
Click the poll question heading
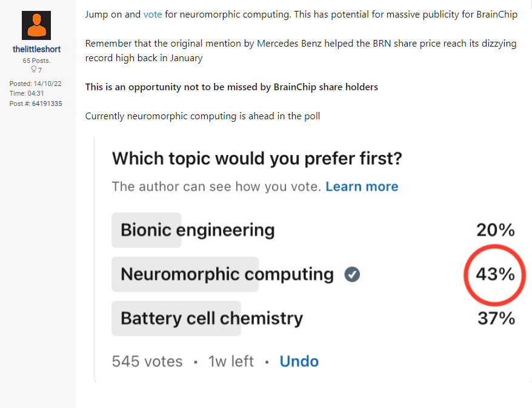point(257,159)
